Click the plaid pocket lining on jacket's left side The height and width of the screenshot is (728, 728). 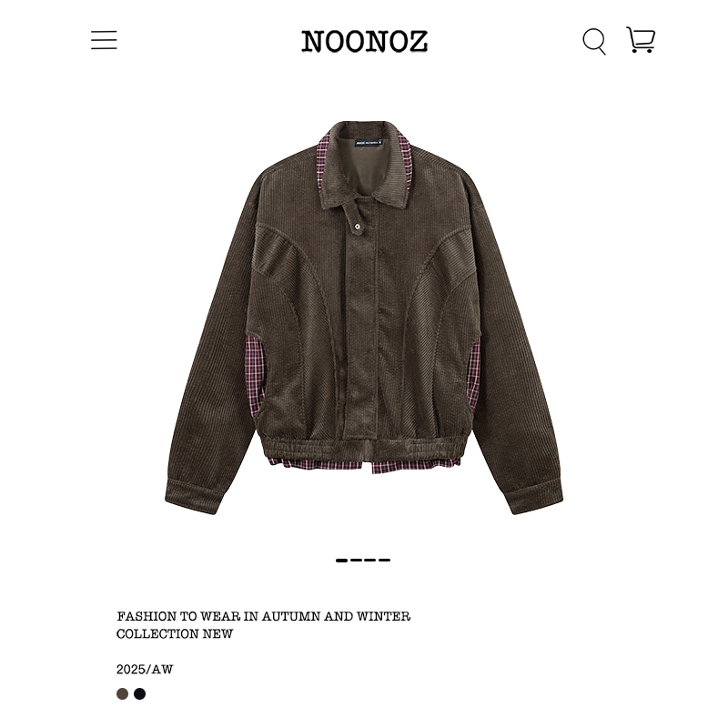pyautogui.click(x=255, y=374)
